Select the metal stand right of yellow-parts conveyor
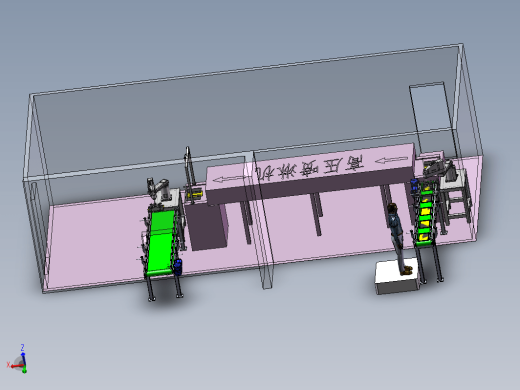Viewport: 520px width, 390px height. [456, 196]
